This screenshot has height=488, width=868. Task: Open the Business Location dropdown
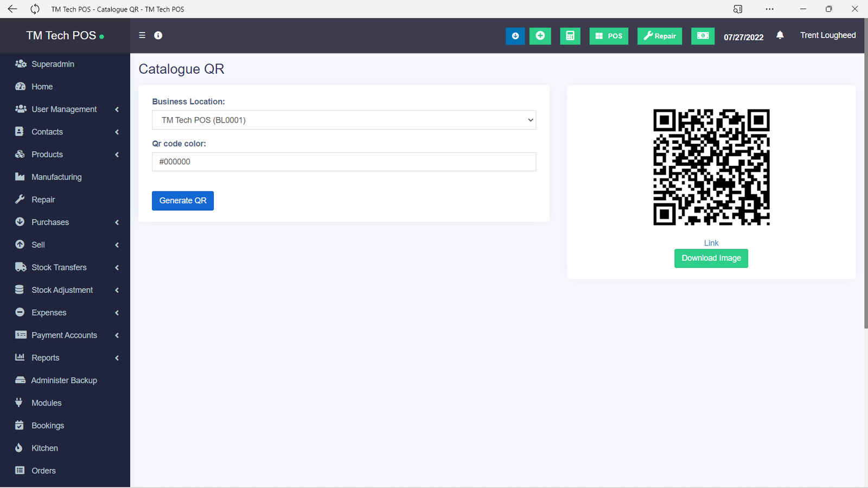[344, 120]
